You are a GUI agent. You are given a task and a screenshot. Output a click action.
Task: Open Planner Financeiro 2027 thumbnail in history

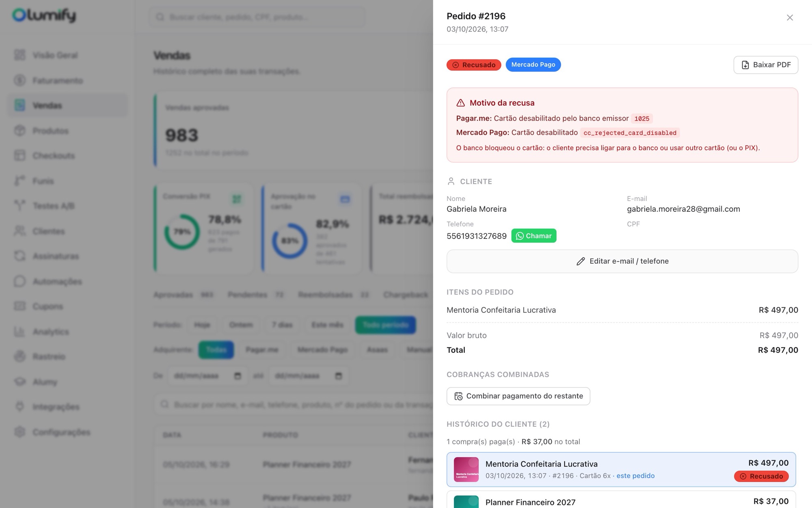click(x=466, y=501)
